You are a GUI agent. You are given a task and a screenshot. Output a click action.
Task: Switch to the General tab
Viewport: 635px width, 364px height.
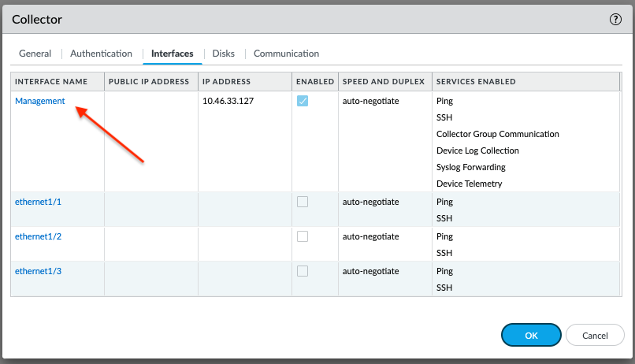click(x=35, y=54)
